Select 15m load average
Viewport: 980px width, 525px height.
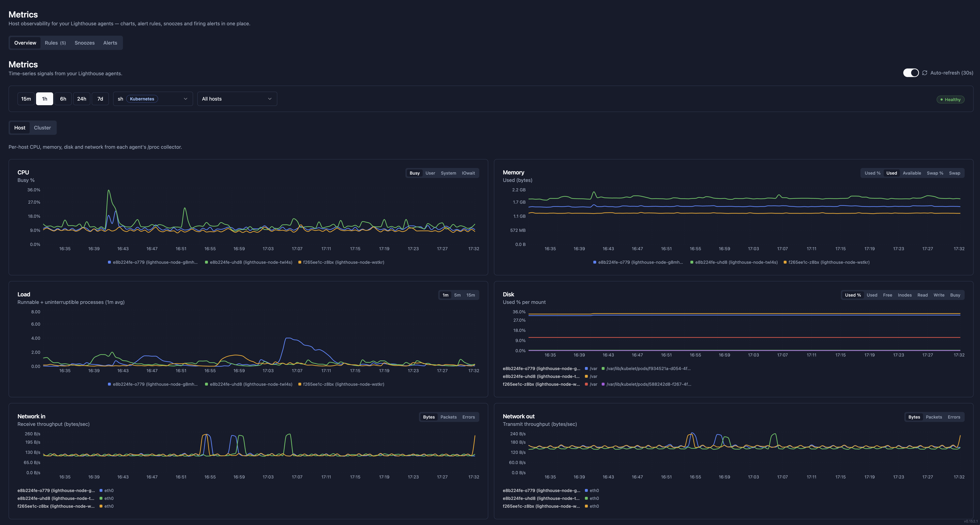tap(471, 295)
